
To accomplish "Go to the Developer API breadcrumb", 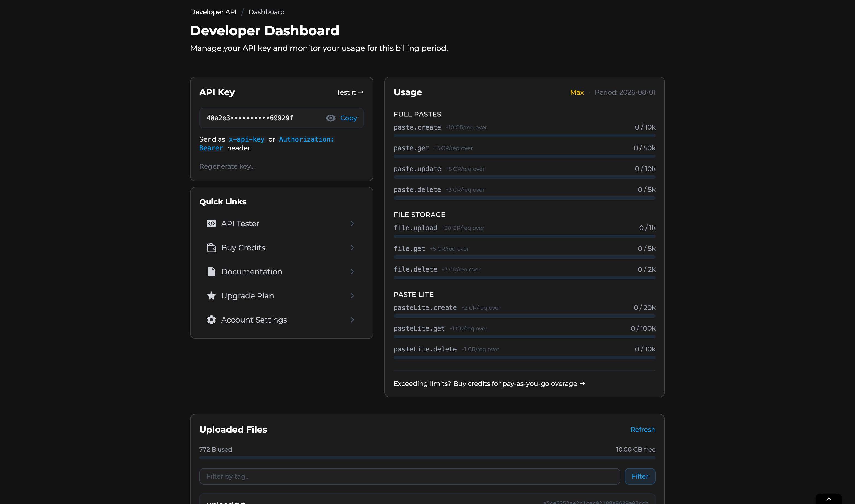I will point(213,12).
